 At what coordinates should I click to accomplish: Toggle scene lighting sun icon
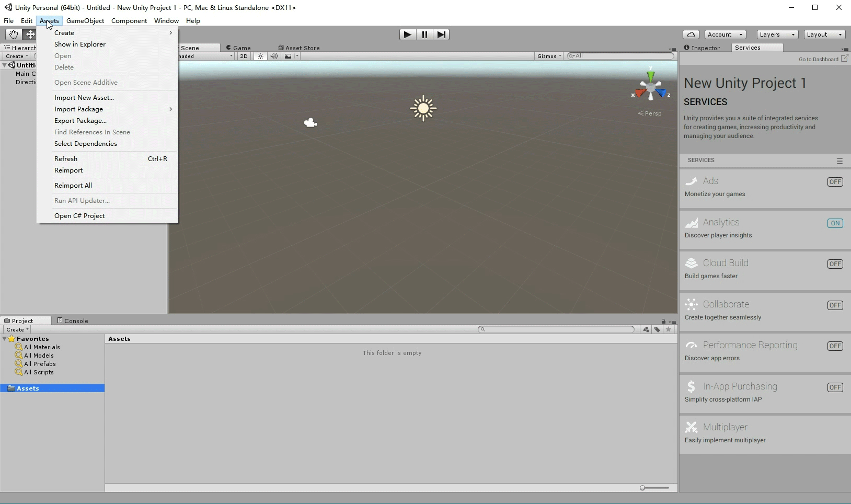click(x=260, y=56)
